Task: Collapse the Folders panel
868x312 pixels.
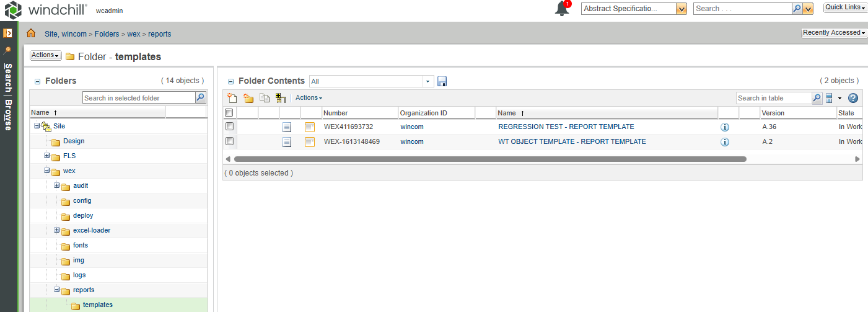Action: point(37,81)
